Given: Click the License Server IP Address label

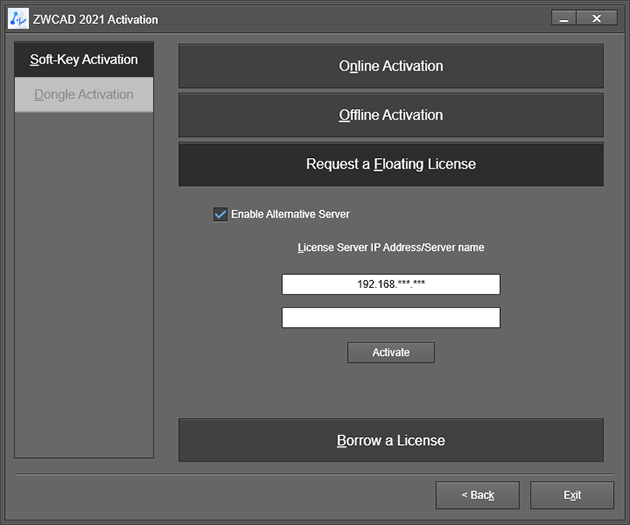Looking at the screenshot, I should coord(391,247).
